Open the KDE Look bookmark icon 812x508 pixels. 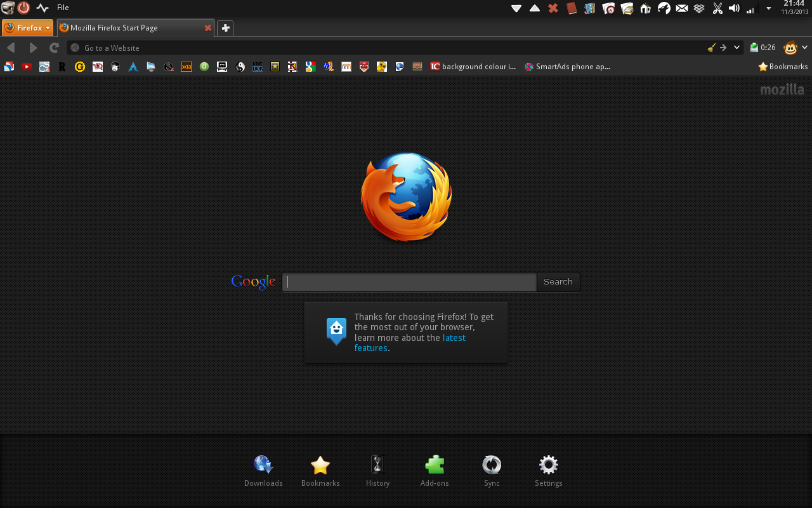tap(258, 66)
